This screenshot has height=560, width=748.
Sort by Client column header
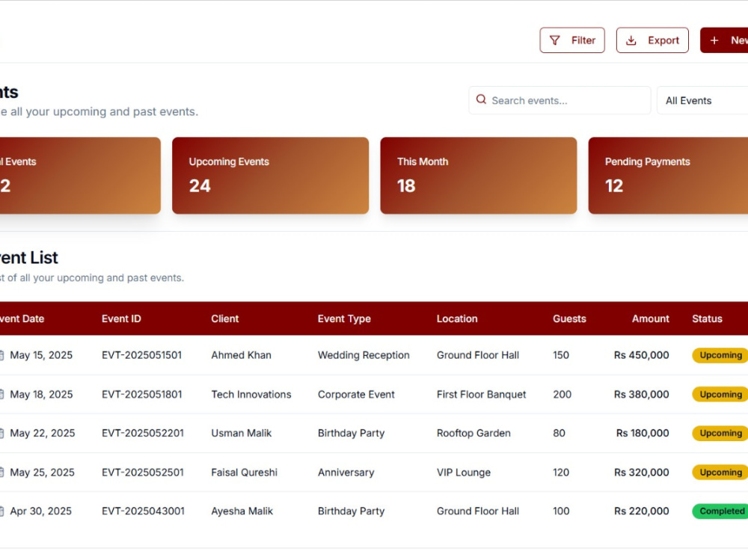(x=224, y=319)
